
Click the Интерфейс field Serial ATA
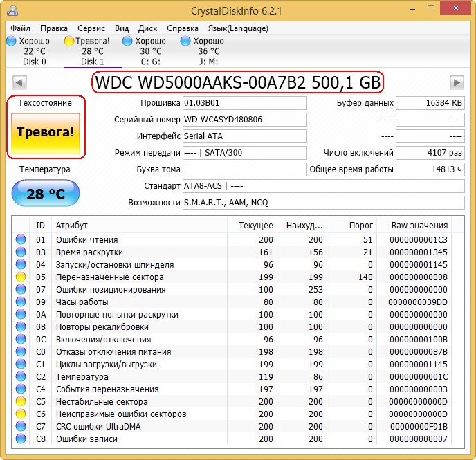point(245,136)
